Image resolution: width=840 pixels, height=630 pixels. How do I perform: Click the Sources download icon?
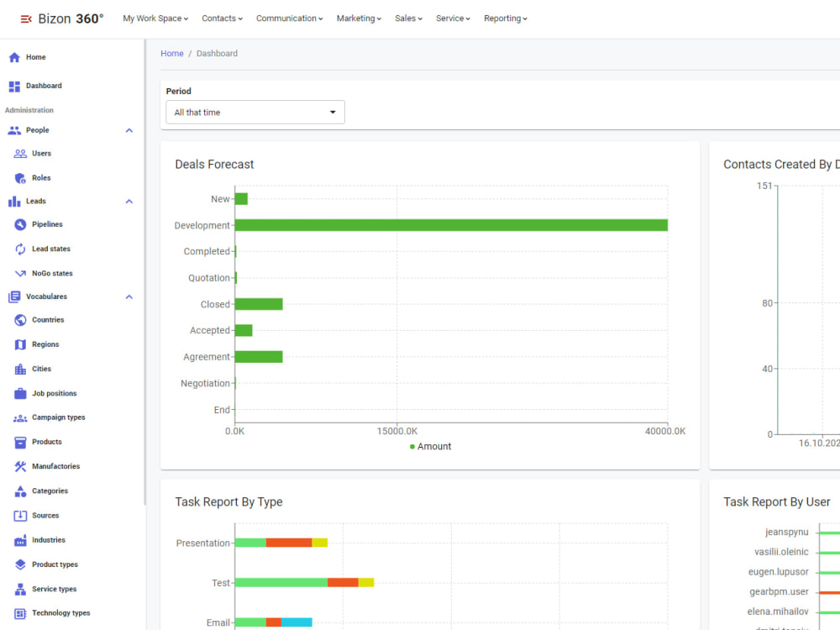point(20,516)
